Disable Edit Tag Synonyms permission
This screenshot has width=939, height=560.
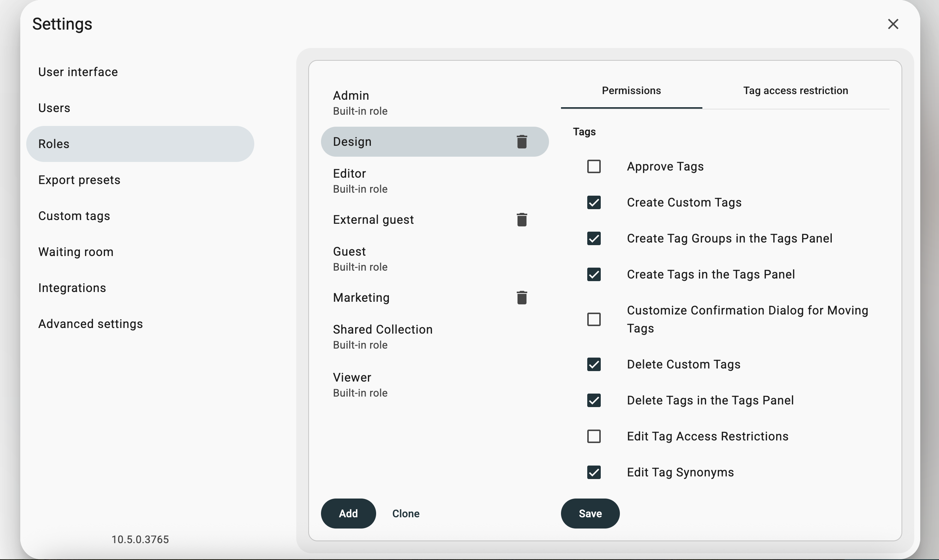[594, 472]
